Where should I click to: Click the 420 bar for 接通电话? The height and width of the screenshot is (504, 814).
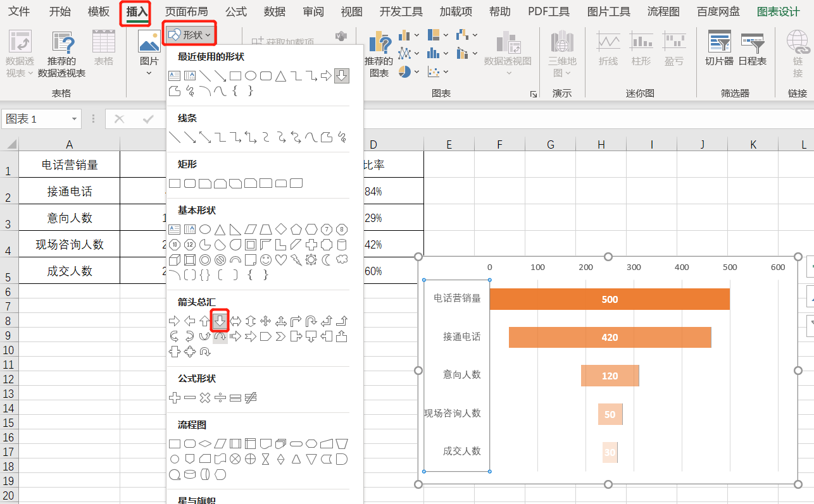[x=610, y=337]
